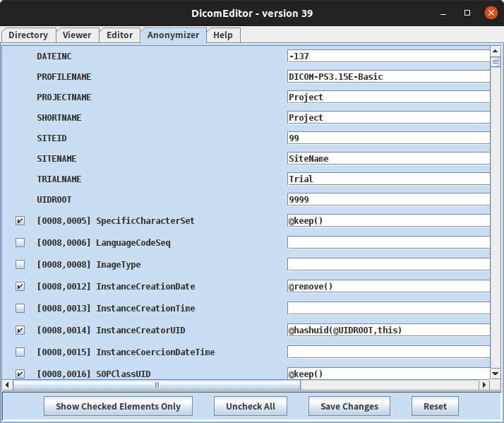Image resolution: width=504 pixels, height=423 pixels.
Task: Switch to the Viewer tab
Action: 77,35
